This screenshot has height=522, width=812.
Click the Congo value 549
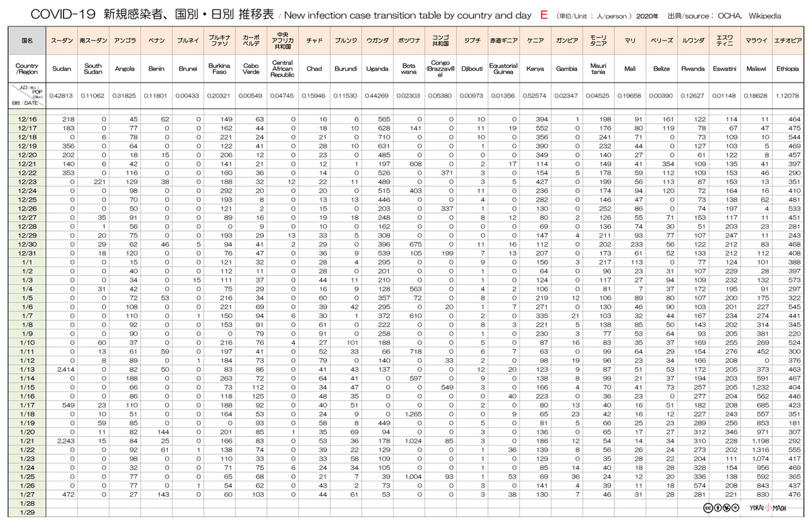coord(447,387)
